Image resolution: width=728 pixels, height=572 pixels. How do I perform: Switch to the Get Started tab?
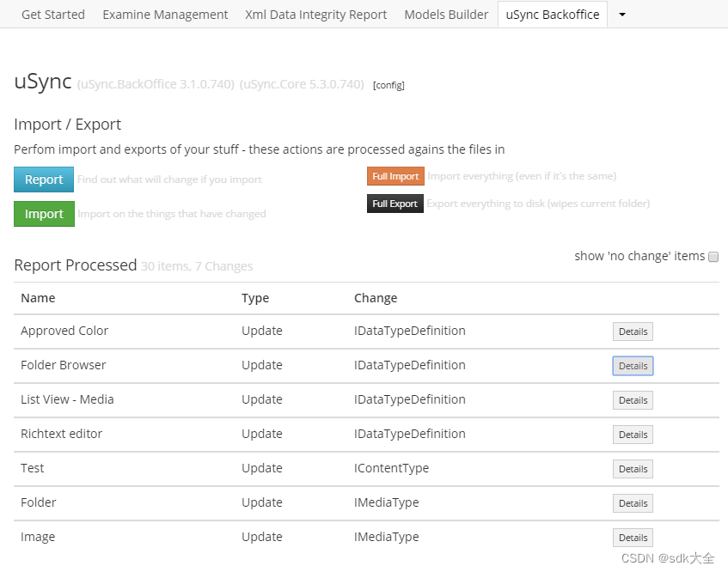click(53, 15)
